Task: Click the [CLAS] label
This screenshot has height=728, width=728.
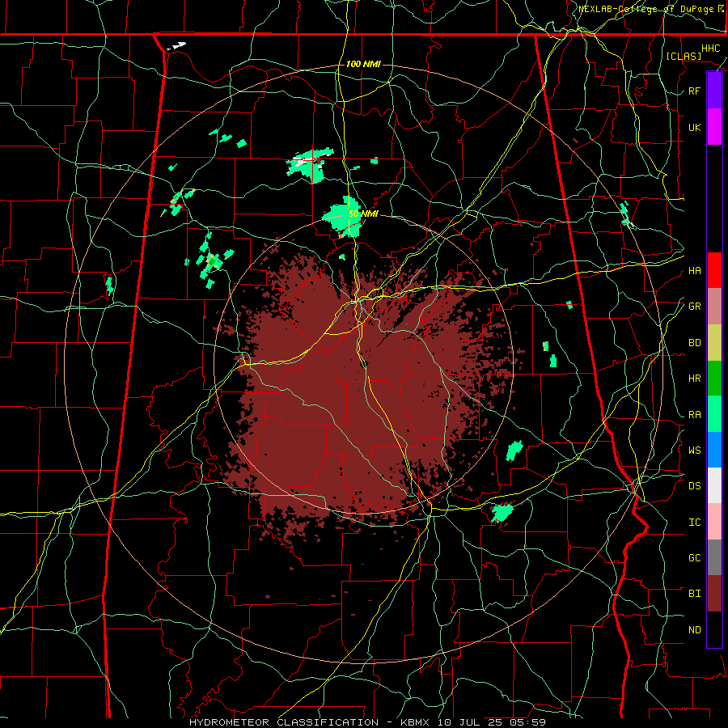Action: (x=684, y=56)
